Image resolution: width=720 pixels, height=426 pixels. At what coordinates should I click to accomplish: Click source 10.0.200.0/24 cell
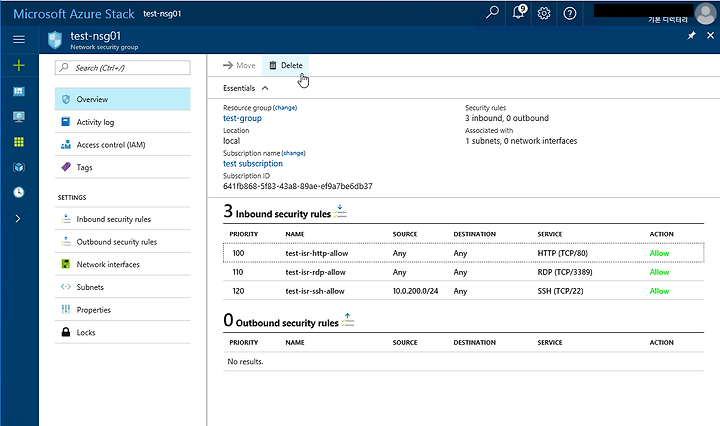(416, 291)
